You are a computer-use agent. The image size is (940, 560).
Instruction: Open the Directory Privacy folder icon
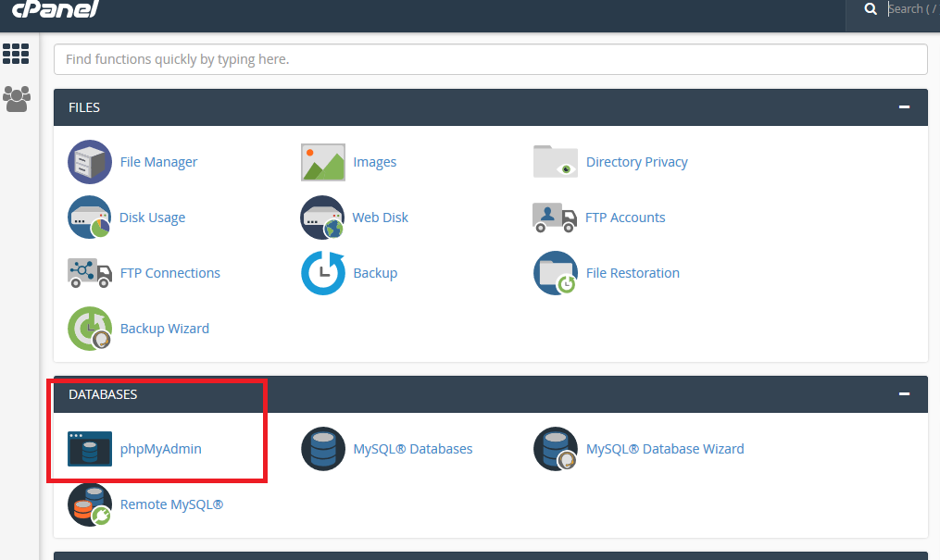pos(556,162)
